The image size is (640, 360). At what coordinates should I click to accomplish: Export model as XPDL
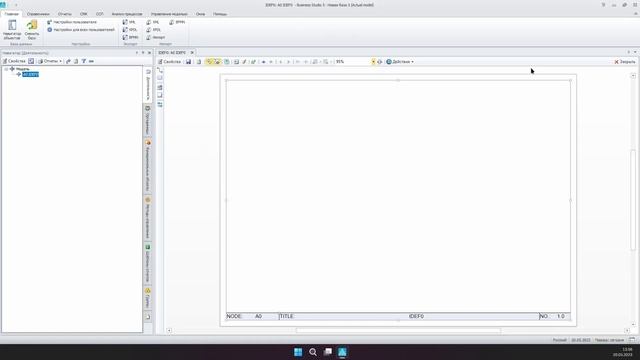pyautogui.click(x=130, y=30)
